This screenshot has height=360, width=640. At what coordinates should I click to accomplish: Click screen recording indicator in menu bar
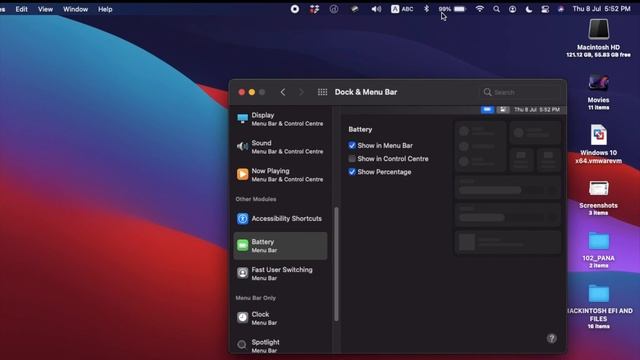point(295,9)
